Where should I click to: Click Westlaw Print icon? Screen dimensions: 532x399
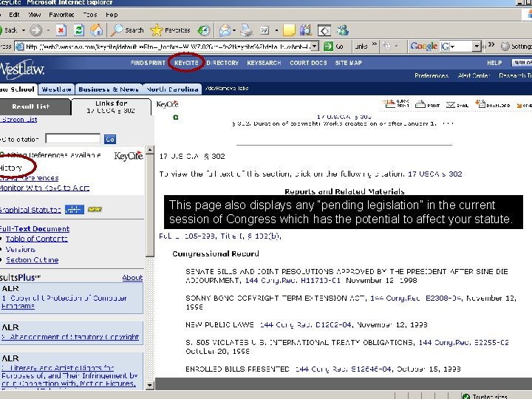(x=427, y=104)
